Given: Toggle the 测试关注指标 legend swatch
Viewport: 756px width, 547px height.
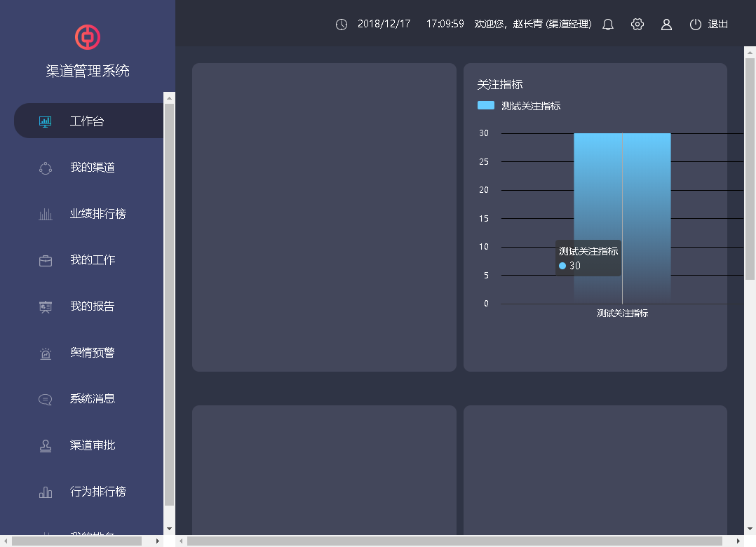Looking at the screenshot, I should click(x=485, y=106).
